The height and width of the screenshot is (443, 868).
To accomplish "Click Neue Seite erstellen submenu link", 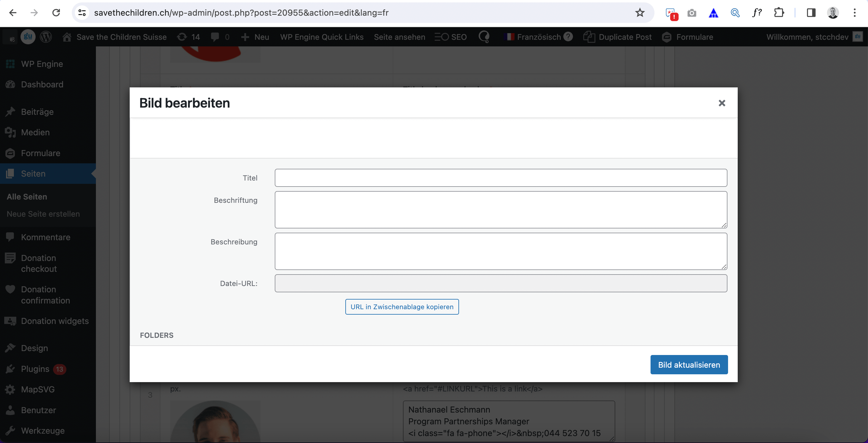I will [x=43, y=214].
